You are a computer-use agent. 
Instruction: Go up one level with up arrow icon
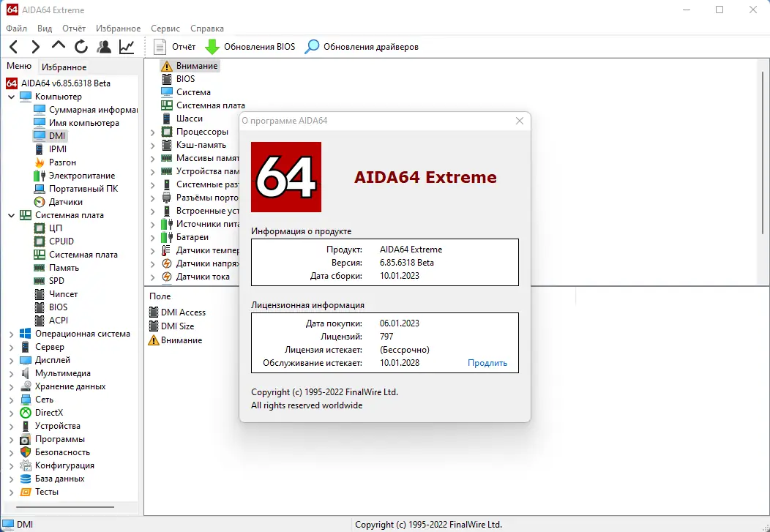pyautogui.click(x=59, y=46)
